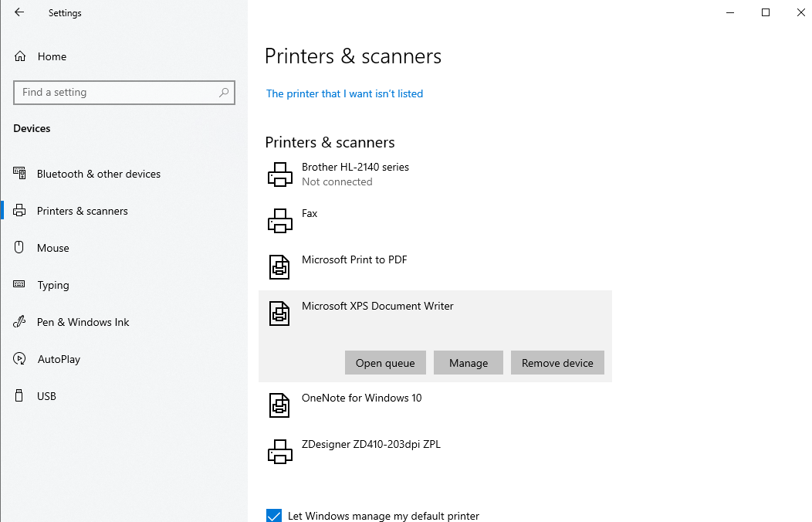Select ZDesigner ZD410-203dpi ZPL name

click(x=370, y=444)
